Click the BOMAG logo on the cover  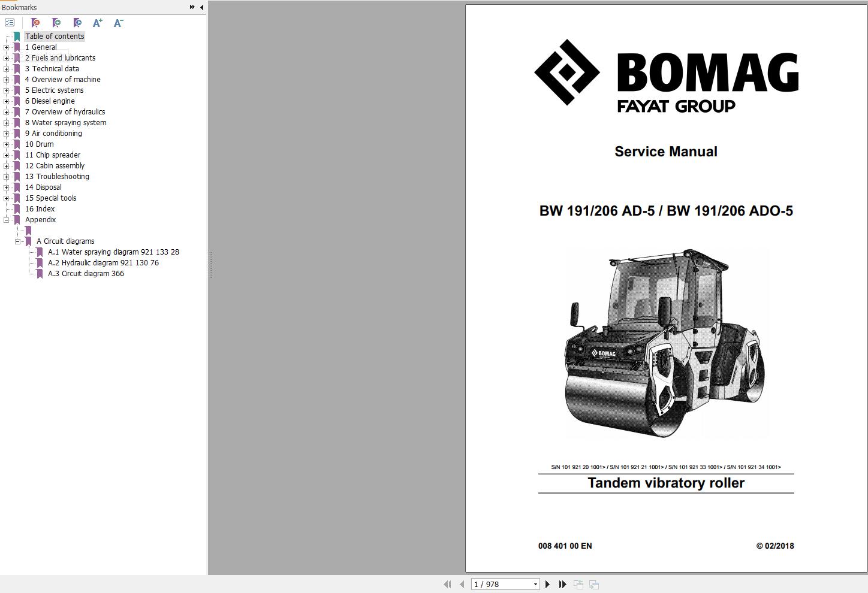pyautogui.click(x=666, y=75)
